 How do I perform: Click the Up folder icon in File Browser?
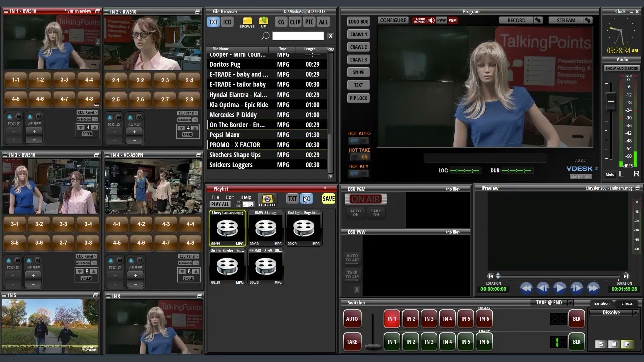[x=263, y=22]
